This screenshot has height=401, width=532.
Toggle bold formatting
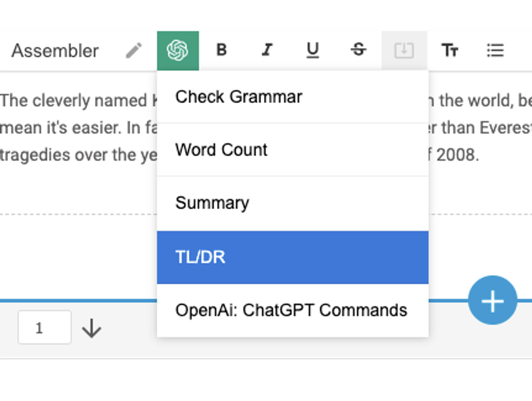[221, 50]
